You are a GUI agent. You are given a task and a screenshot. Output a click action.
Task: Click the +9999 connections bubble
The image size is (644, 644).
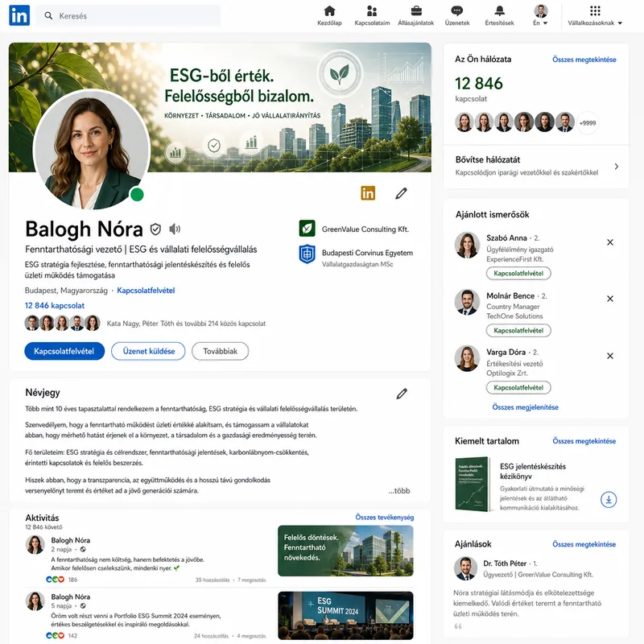[588, 123]
